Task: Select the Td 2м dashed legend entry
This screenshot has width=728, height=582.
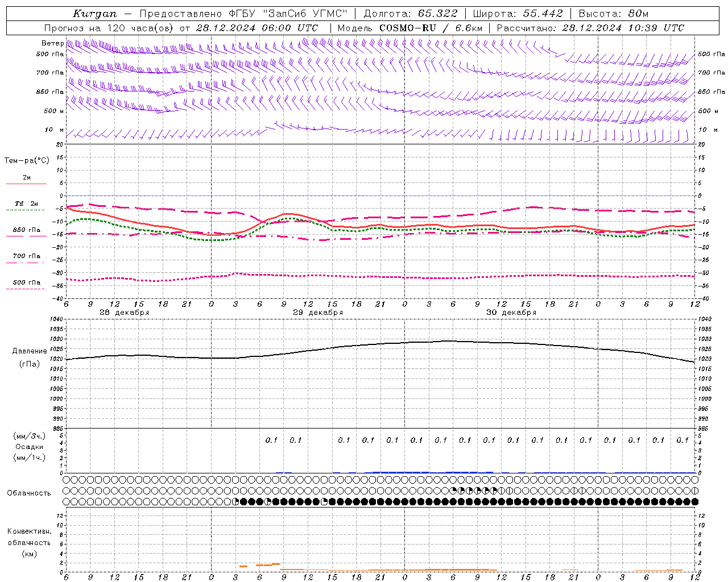Action: 26,206
